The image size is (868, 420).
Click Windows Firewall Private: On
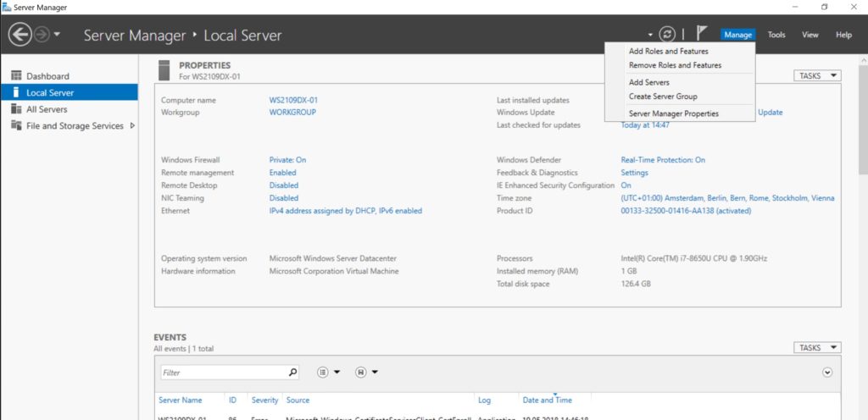tap(287, 160)
